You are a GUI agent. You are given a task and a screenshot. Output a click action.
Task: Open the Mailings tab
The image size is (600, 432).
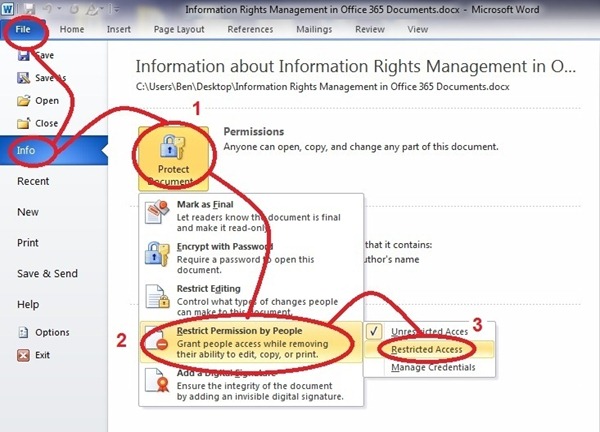[x=314, y=29]
